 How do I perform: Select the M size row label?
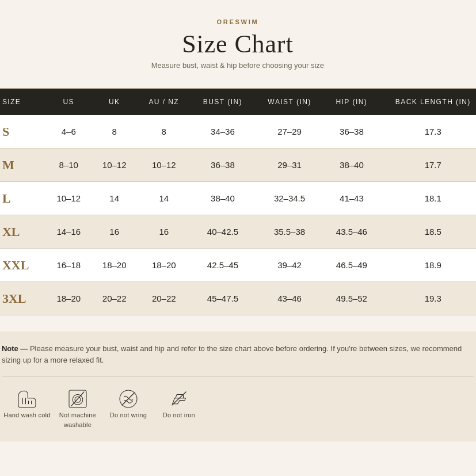tap(8, 165)
